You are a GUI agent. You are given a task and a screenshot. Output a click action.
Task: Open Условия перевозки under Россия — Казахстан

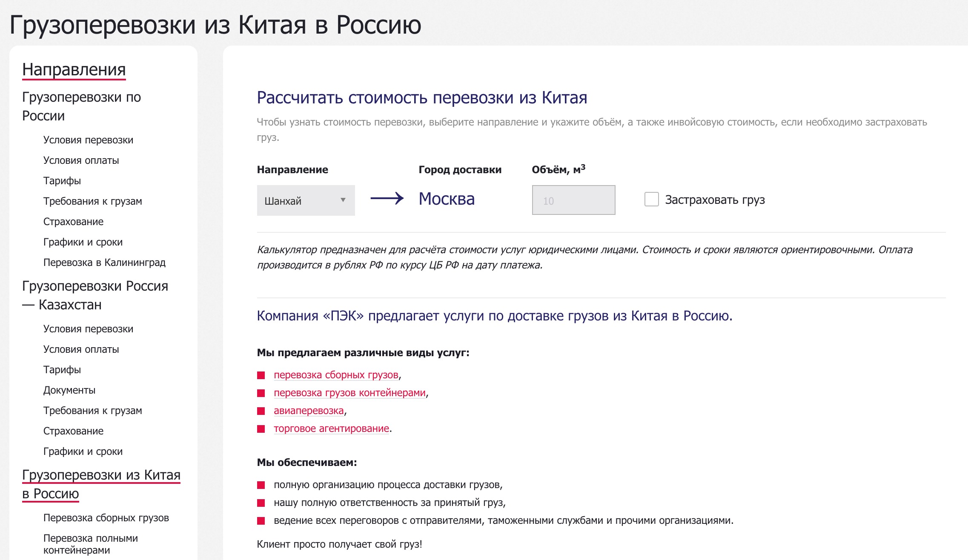click(x=88, y=329)
